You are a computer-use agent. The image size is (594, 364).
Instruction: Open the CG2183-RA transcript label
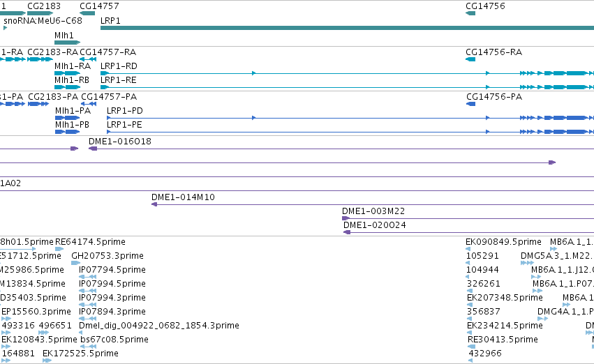pyautogui.click(x=52, y=52)
